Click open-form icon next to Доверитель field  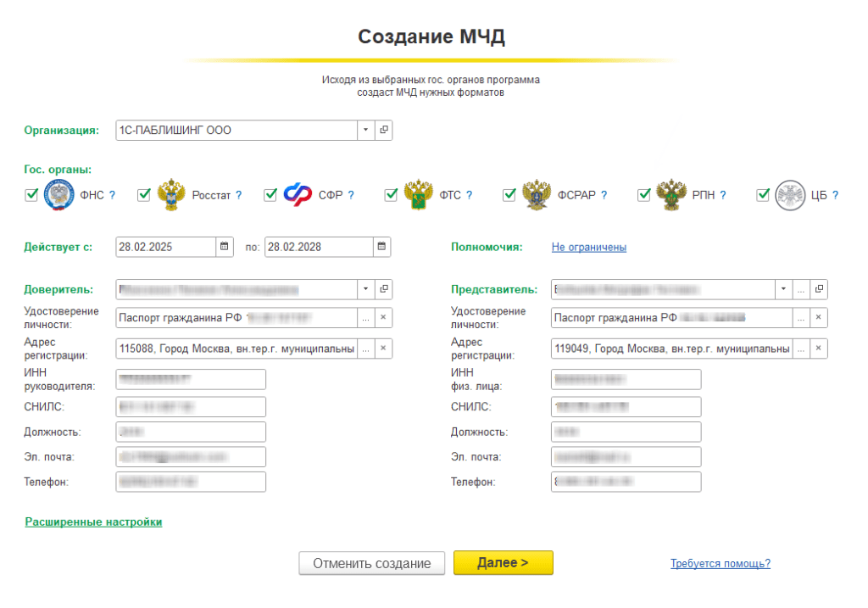click(383, 289)
